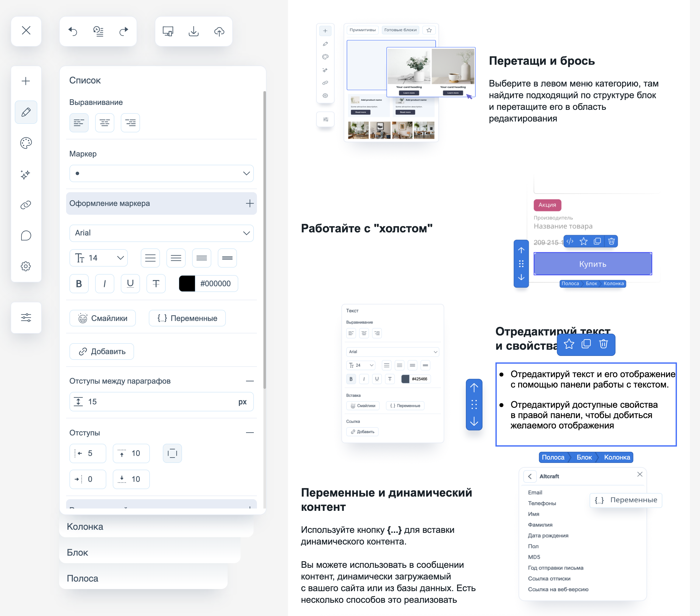The width and height of the screenshot is (700, 616).
Task: Click the Смайлики button
Action: point(103,318)
